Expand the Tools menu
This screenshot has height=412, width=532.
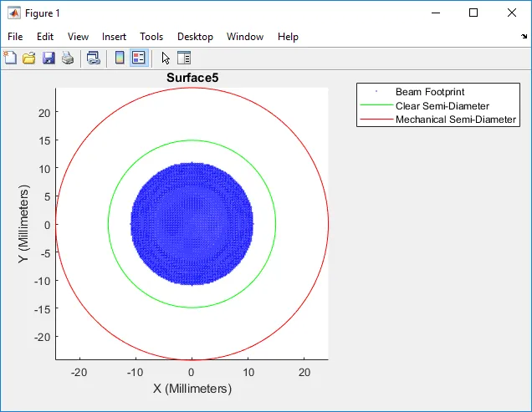151,37
